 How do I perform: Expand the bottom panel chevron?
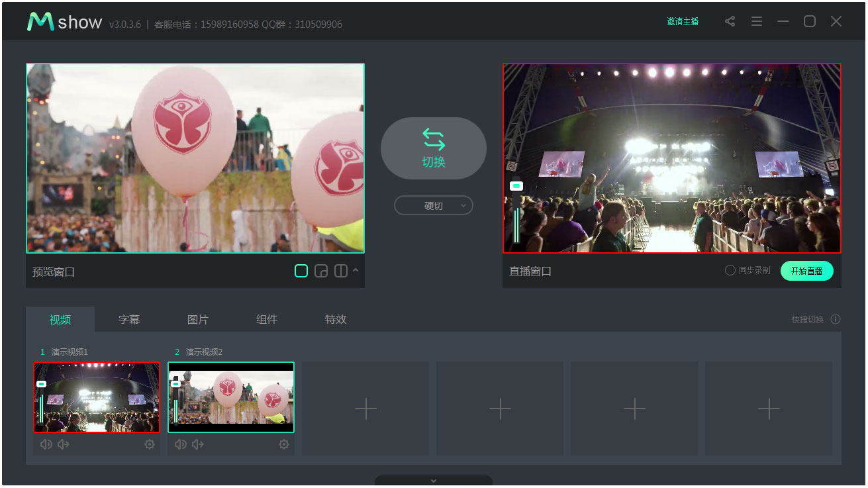433,481
